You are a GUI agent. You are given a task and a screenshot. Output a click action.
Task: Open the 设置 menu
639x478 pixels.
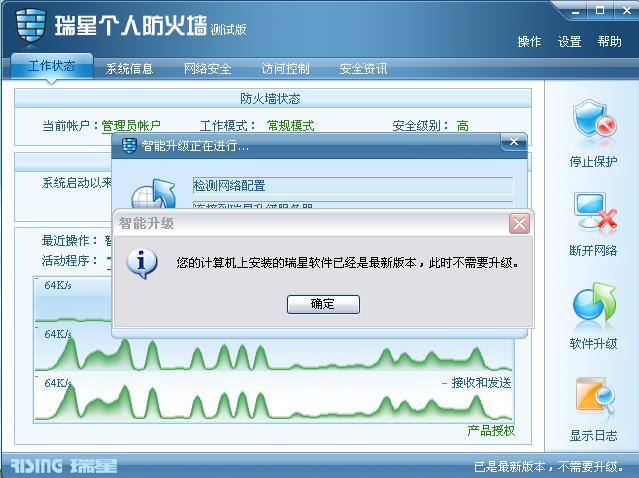[569, 42]
